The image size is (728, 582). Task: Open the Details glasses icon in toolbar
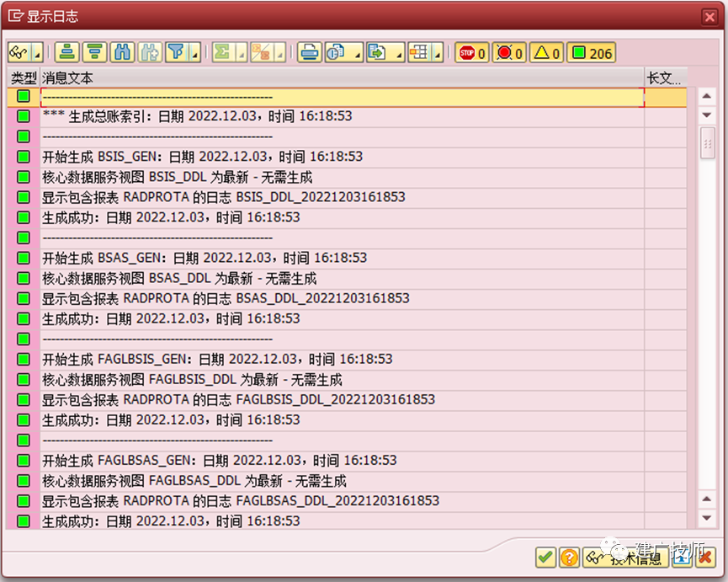19,52
